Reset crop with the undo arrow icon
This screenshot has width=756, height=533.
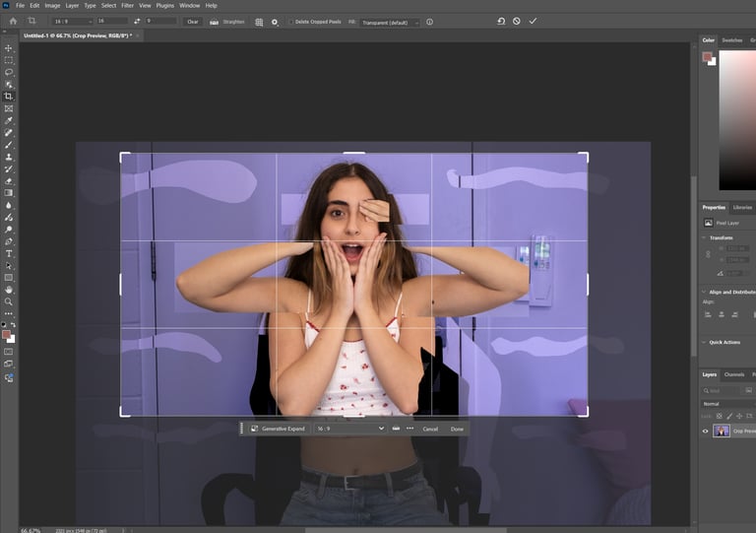[x=500, y=21]
